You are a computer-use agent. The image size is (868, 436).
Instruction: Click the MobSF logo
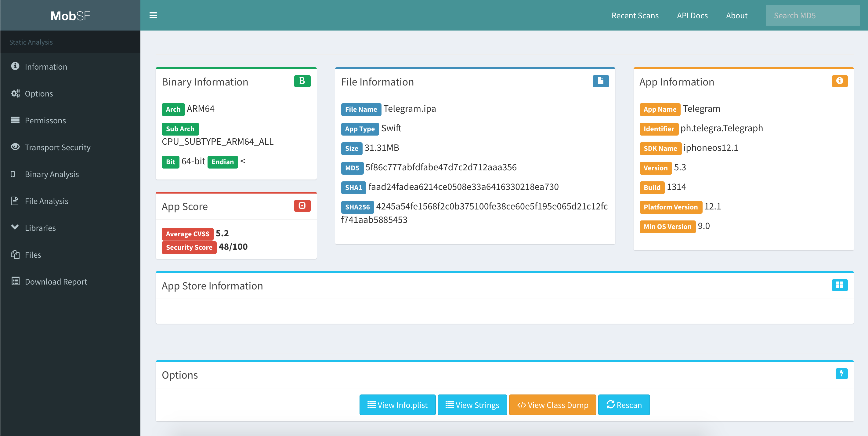(70, 16)
